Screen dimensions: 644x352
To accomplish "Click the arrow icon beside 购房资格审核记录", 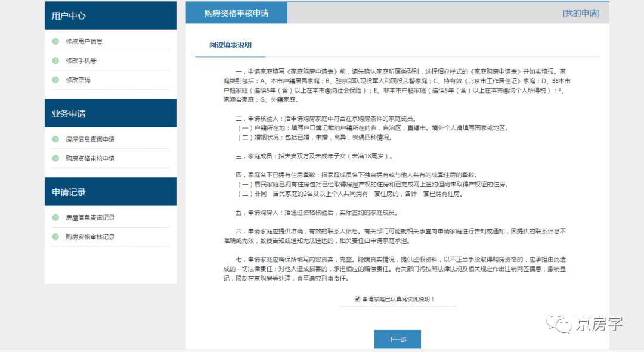I will [x=55, y=236].
